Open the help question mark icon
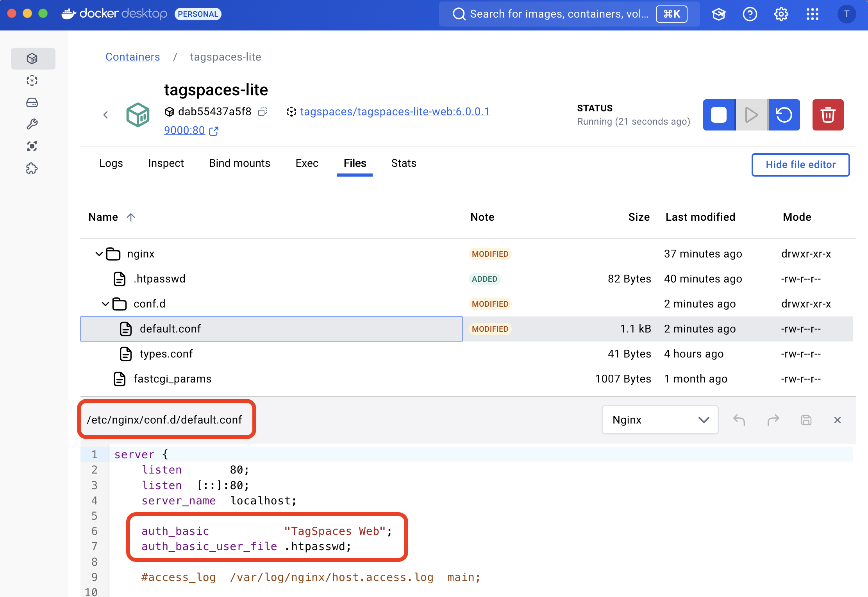 (x=750, y=14)
